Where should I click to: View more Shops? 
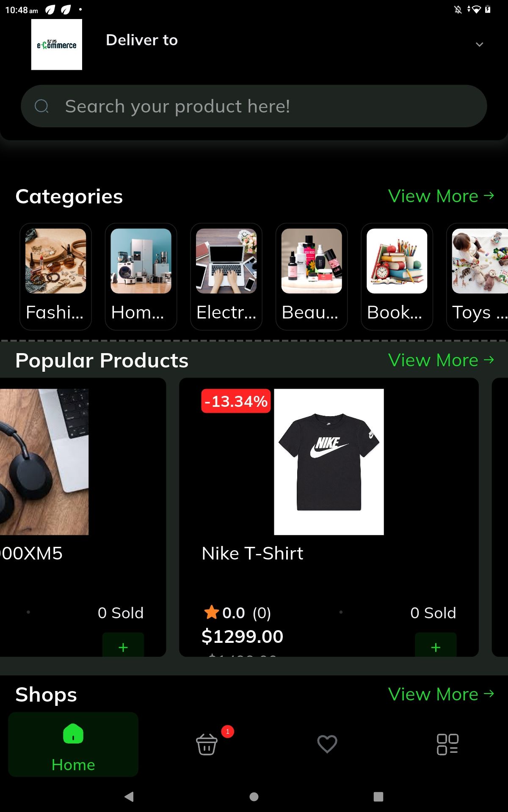pyautogui.click(x=441, y=694)
